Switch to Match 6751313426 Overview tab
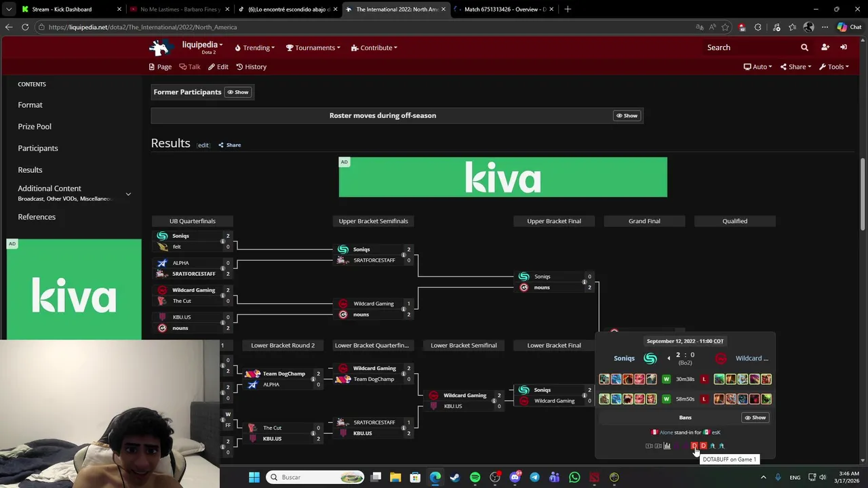The height and width of the screenshot is (488, 868). pyautogui.click(x=505, y=9)
